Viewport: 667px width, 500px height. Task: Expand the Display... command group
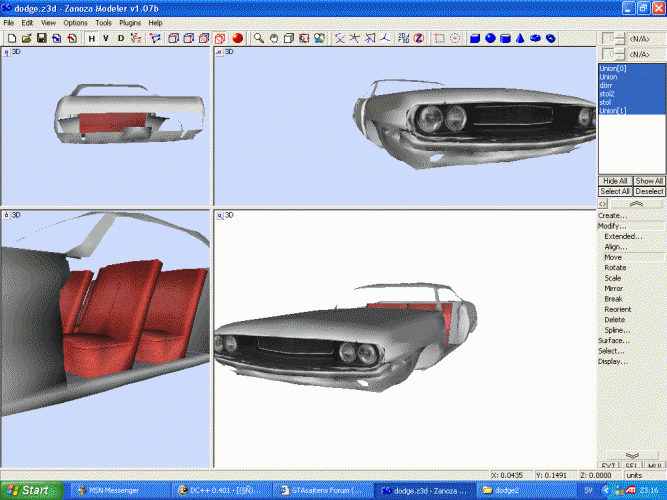click(x=613, y=361)
